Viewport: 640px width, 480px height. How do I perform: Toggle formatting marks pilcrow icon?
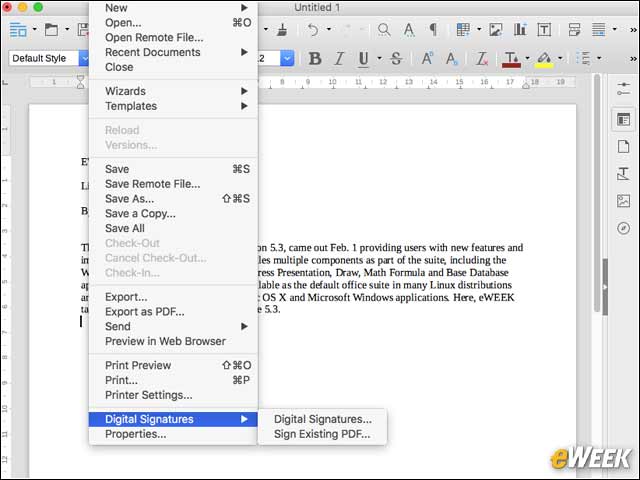(x=433, y=29)
